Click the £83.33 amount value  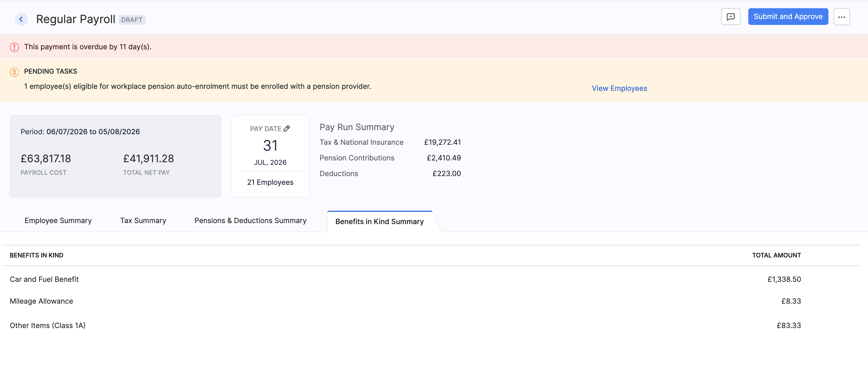(x=789, y=325)
